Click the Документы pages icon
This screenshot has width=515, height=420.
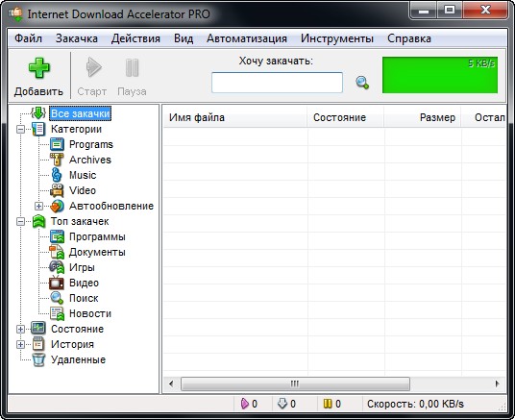coord(57,252)
